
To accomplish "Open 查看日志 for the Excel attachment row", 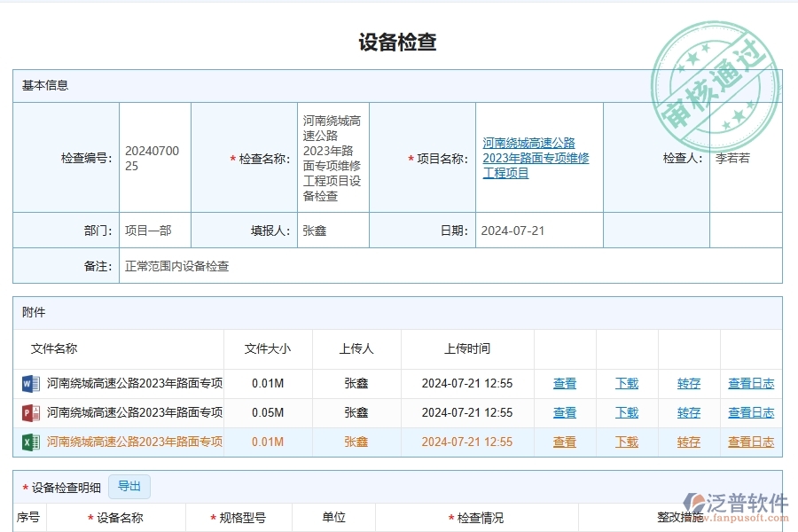I will pos(750,442).
